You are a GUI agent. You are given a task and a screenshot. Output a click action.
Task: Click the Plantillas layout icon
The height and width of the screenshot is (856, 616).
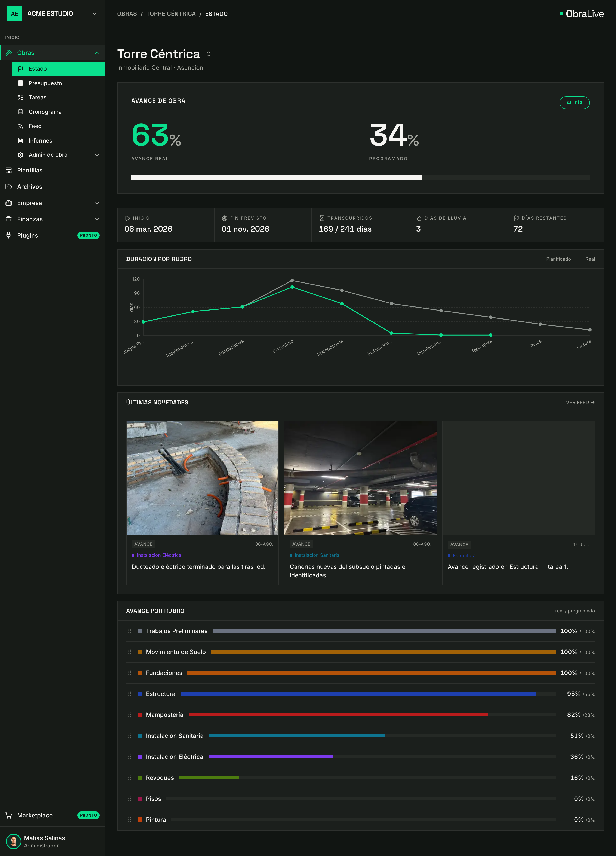coord(9,170)
